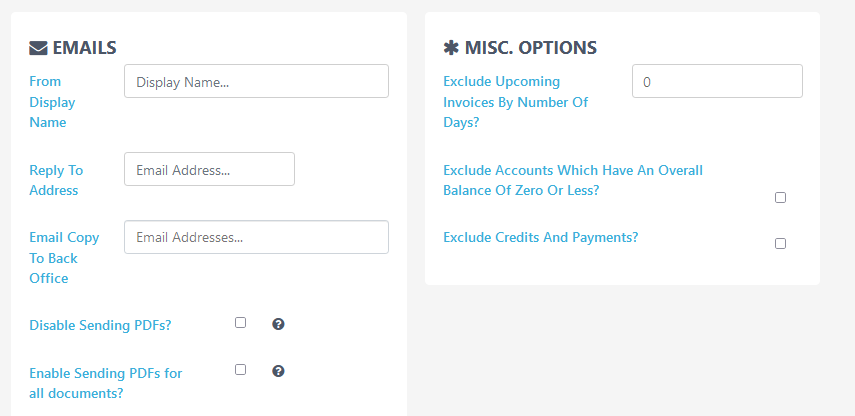
Task: Click the asterisk icon beside Misc. Options
Action: [451, 48]
